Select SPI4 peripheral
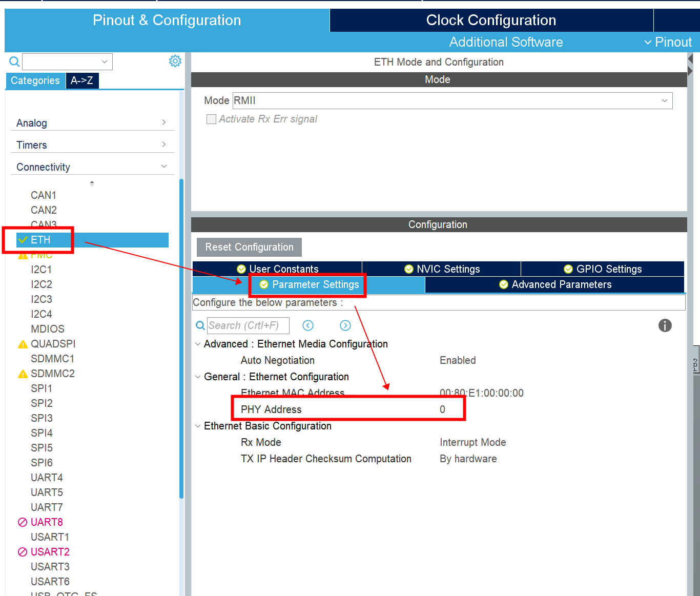Screen dimensions: 700x596 click(42, 433)
